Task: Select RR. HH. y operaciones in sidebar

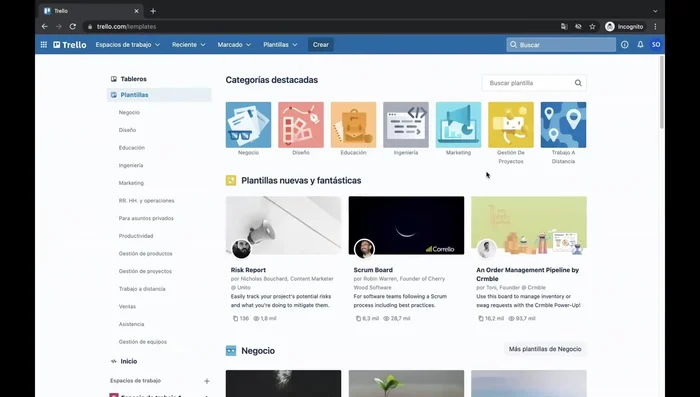Action: tap(146, 201)
